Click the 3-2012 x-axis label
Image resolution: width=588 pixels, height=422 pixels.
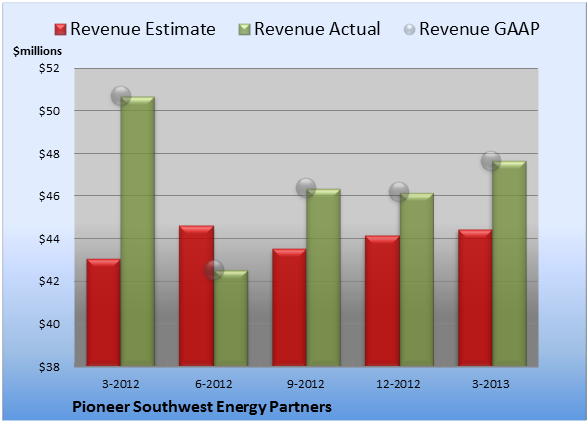point(121,384)
